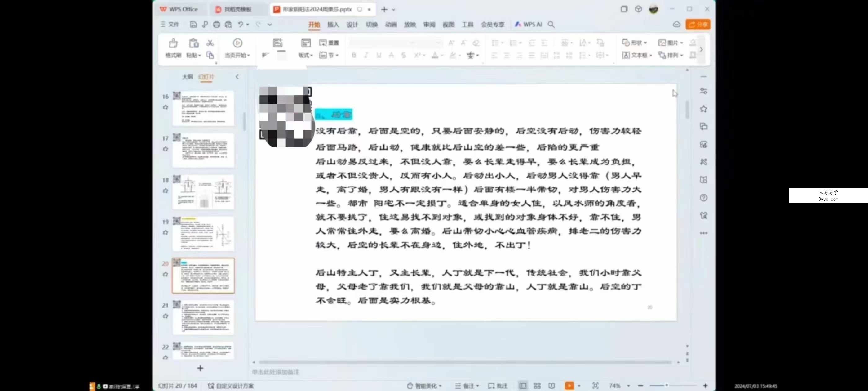The width and height of the screenshot is (868, 391).
Task: Click the orange Share (分享) button
Action: [698, 24]
